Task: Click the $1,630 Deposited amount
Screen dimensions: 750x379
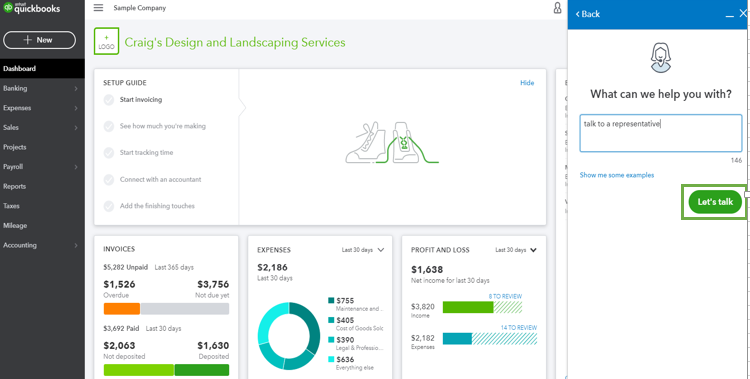Action: pos(213,346)
